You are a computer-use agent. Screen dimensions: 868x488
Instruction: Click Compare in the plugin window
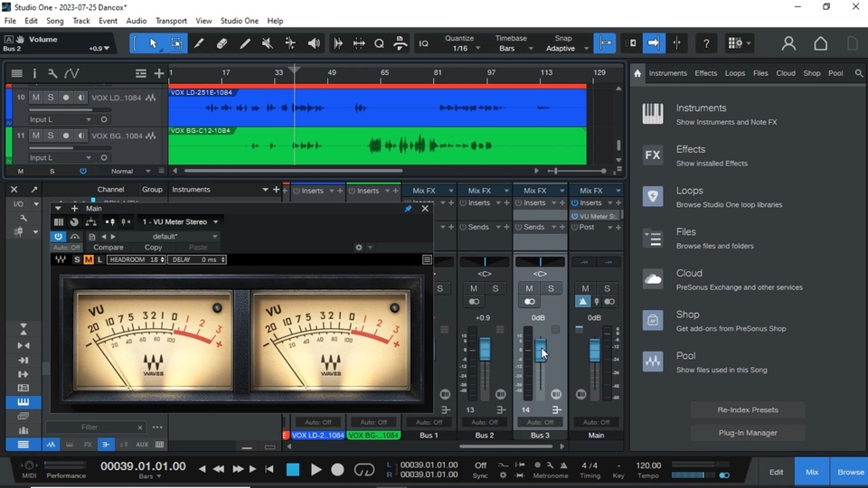(x=108, y=248)
